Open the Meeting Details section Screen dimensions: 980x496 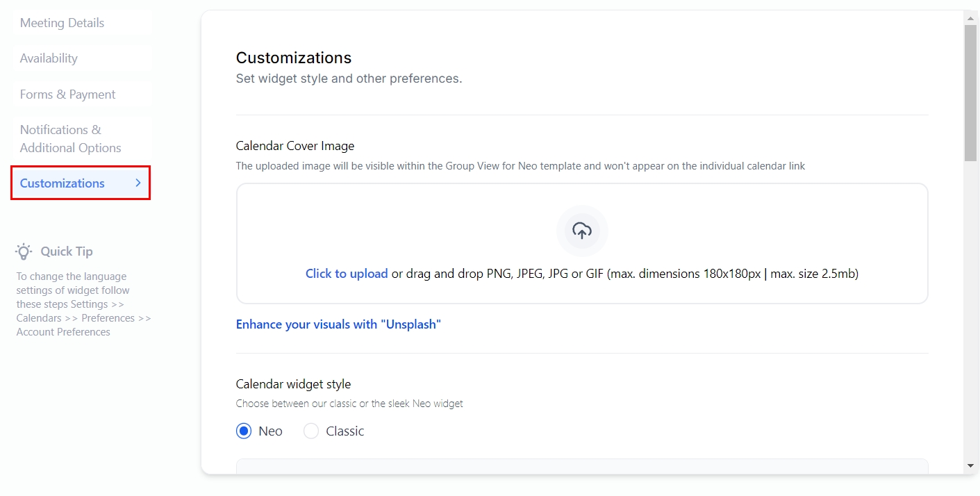click(x=62, y=23)
